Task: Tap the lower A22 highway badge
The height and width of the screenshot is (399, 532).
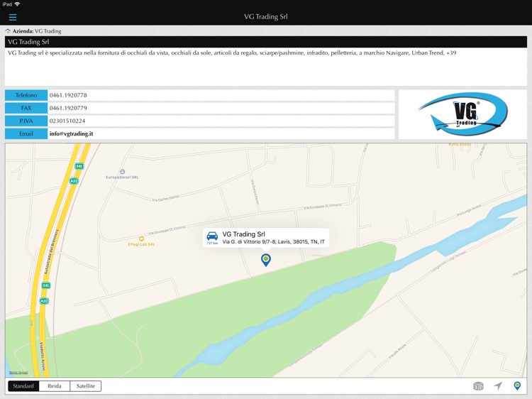Action: click(44, 301)
